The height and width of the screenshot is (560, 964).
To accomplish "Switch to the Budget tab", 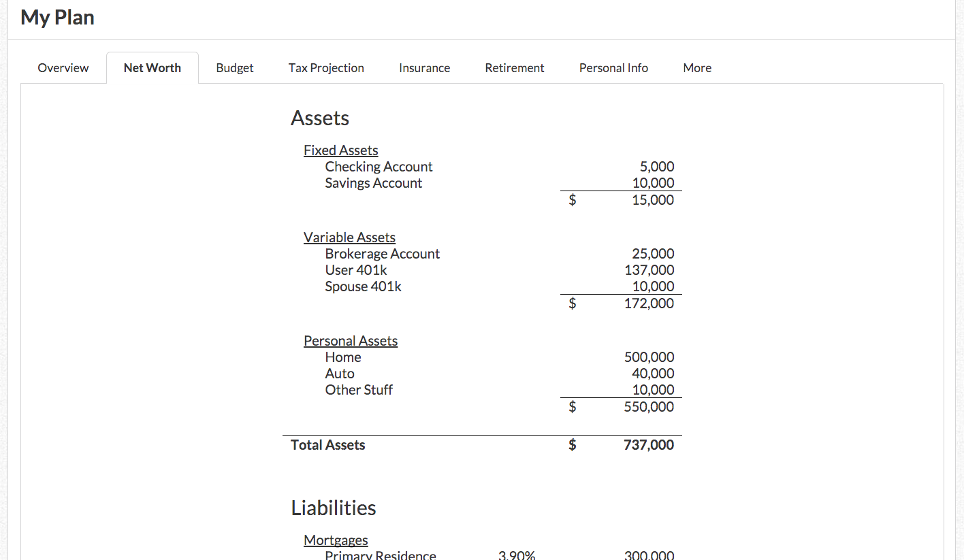I will 235,68.
